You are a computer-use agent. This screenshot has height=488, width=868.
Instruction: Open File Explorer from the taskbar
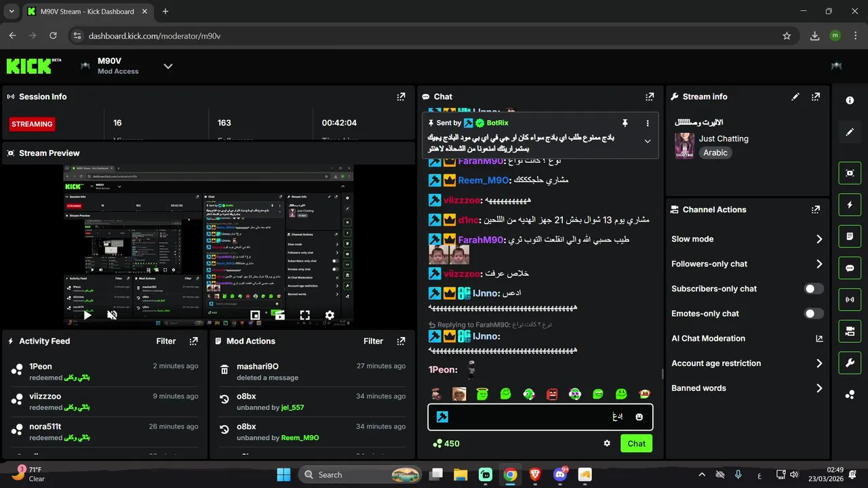[460, 474]
